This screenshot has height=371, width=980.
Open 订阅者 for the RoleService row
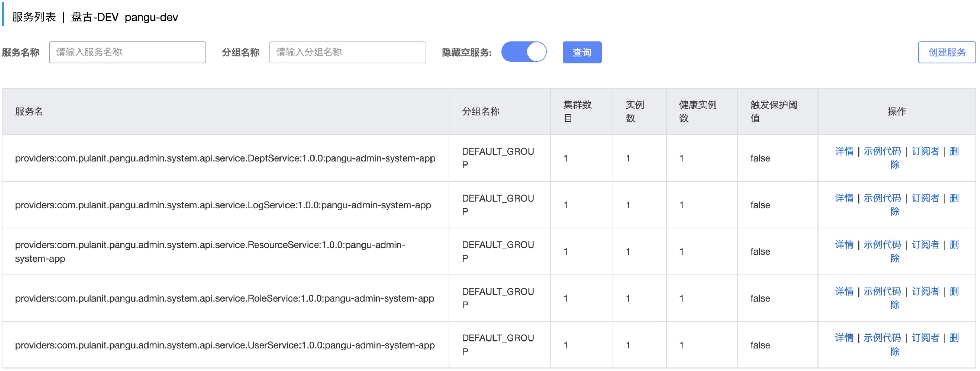925,292
